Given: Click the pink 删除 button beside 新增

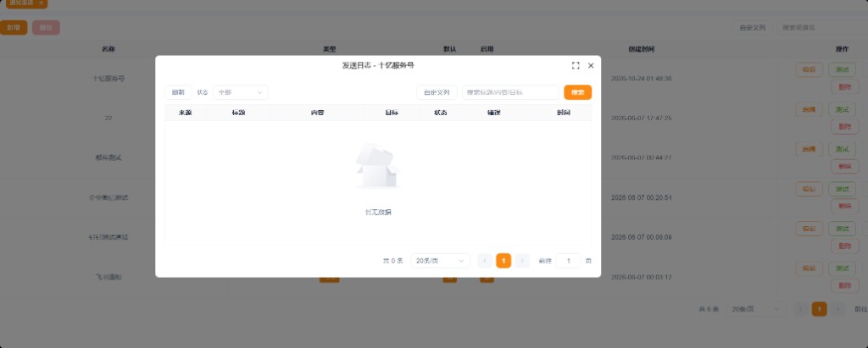Looking at the screenshot, I should point(46,28).
